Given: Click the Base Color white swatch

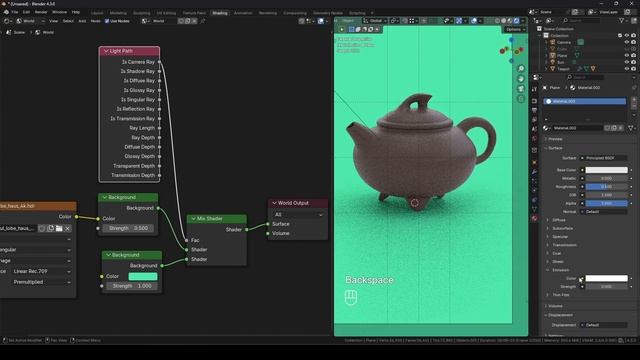Looking at the screenshot, I should (606, 170).
